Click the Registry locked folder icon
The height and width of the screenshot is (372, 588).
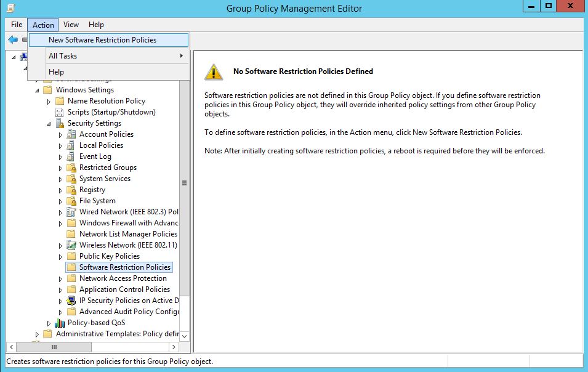click(x=71, y=190)
